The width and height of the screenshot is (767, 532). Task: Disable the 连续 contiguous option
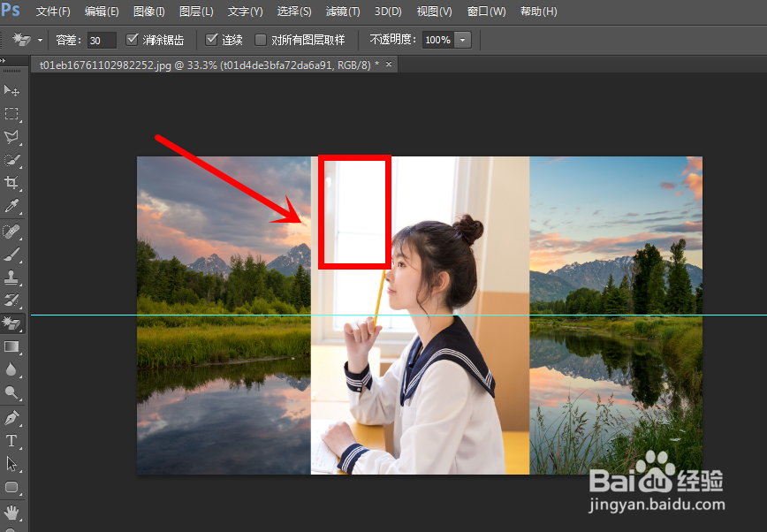click(210, 39)
